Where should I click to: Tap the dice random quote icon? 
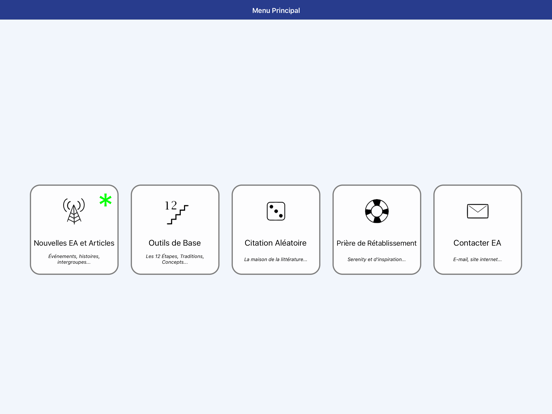[276, 211]
